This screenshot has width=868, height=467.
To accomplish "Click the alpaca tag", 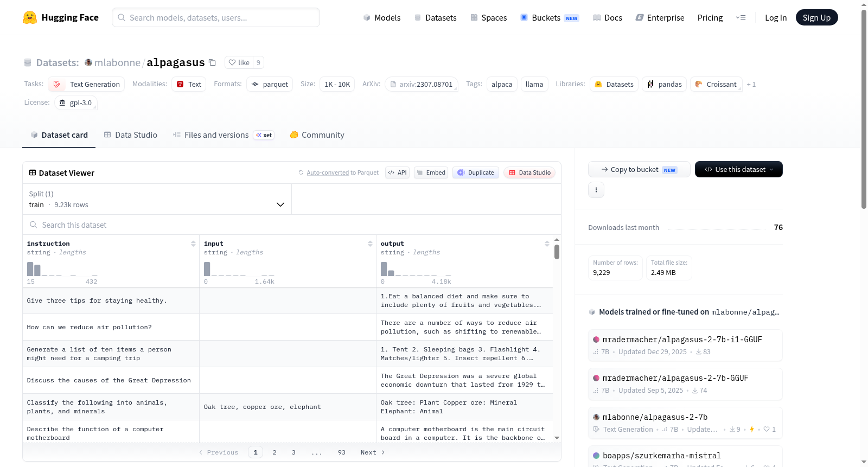I will pos(502,84).
